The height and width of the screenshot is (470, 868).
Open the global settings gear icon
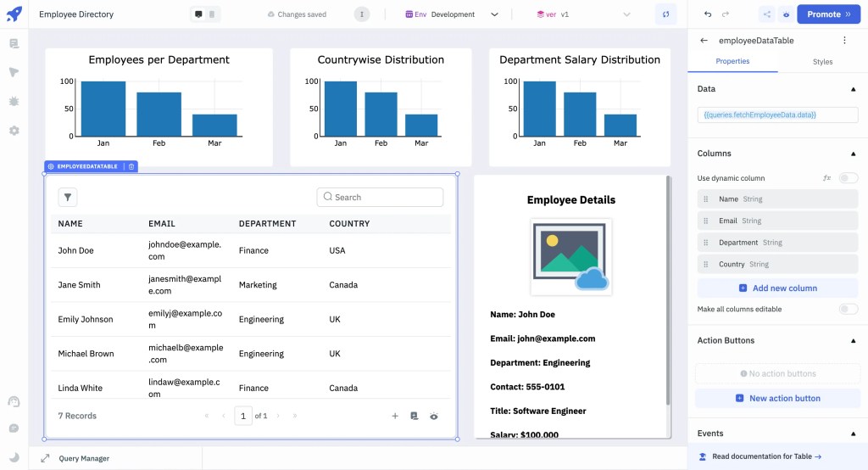(x=14, y=131)
